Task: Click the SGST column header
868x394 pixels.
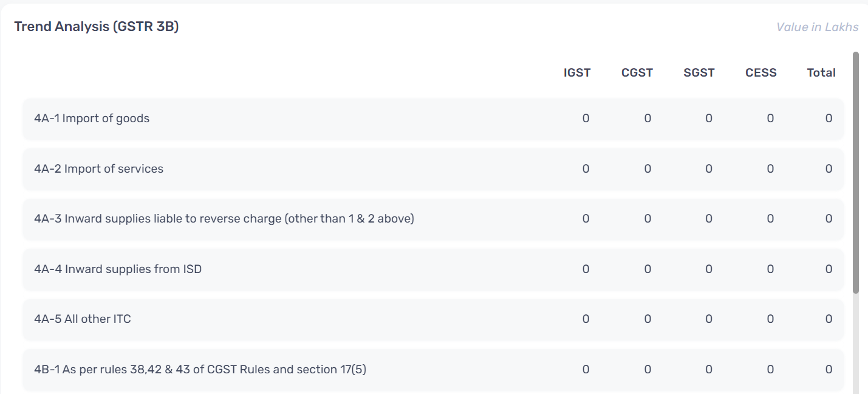Action: tap(699, 72)
